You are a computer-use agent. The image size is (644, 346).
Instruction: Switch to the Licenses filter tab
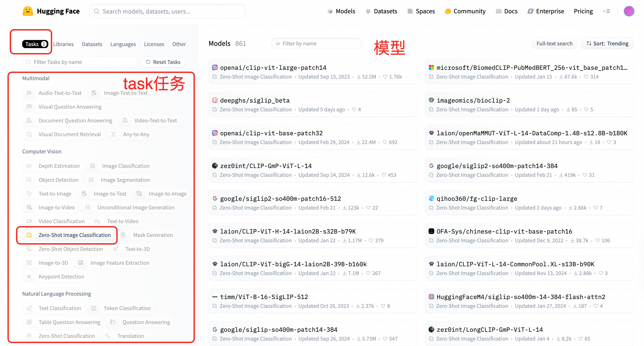(154, 44)
